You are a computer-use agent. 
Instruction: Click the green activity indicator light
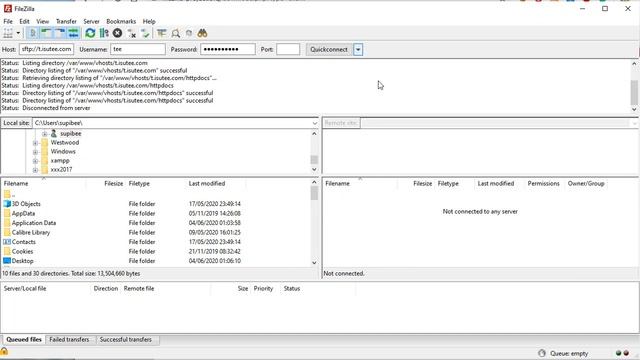tap(618, 353)
